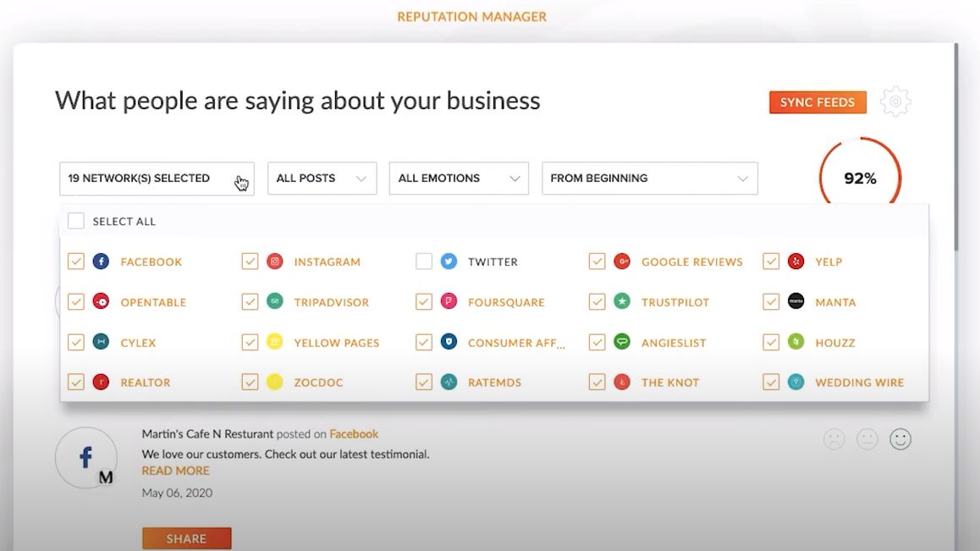Follow the Facebook link in the post
Viewport: 980px width, 551px height.
tap(354, 433)
